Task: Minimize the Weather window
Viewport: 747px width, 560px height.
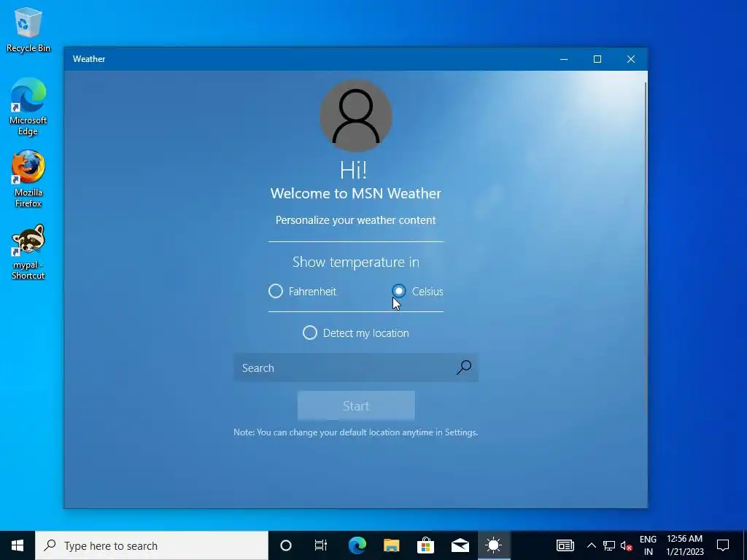Action: pyautogui.click(x=564, y=59)
